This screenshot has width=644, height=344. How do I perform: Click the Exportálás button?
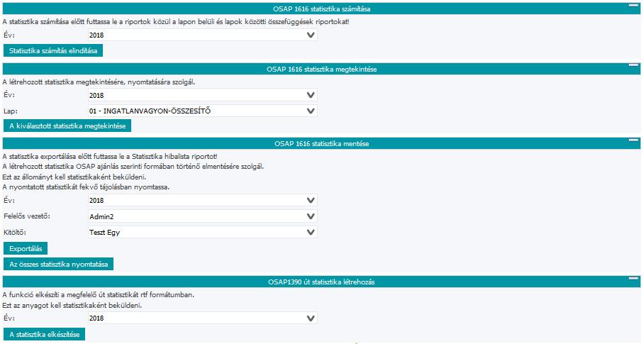pos(26,249)
